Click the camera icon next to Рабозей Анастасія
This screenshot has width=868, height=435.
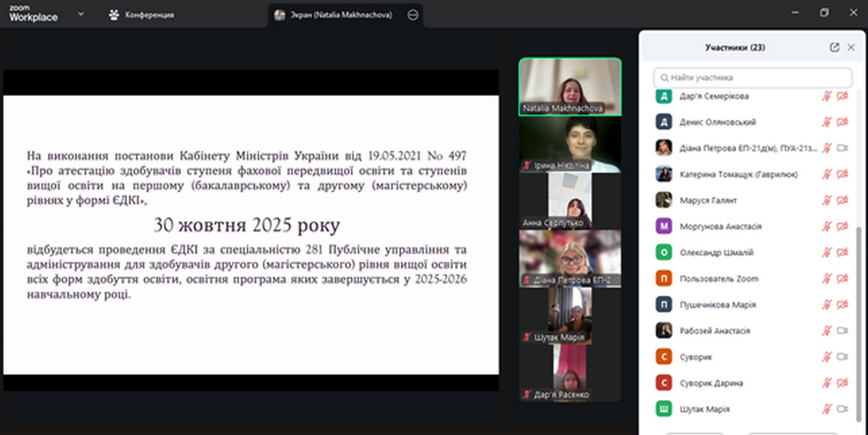[x=843, y=331]
